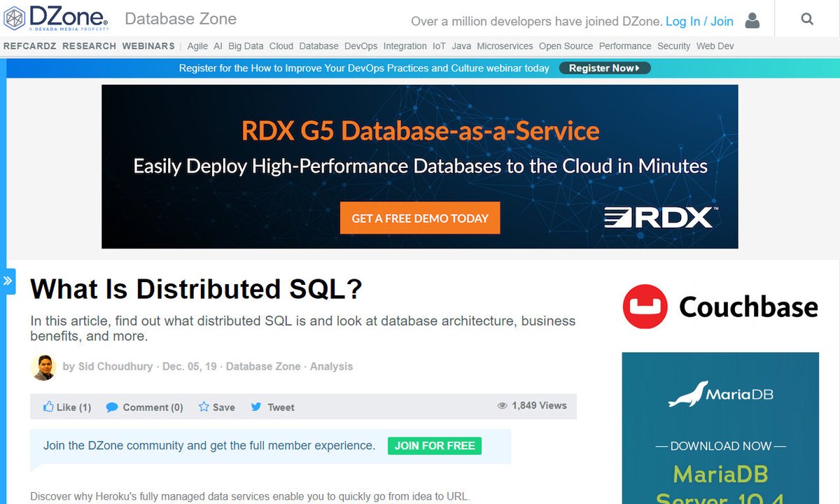
Task: Go to REFCARDZ section
Action: 30,46
